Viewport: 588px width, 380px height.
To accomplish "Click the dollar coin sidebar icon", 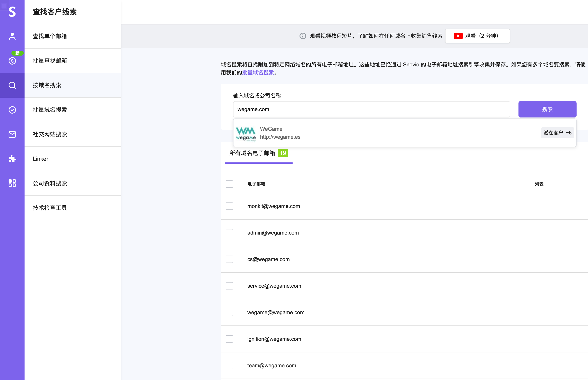I will [x=12, y=61].
